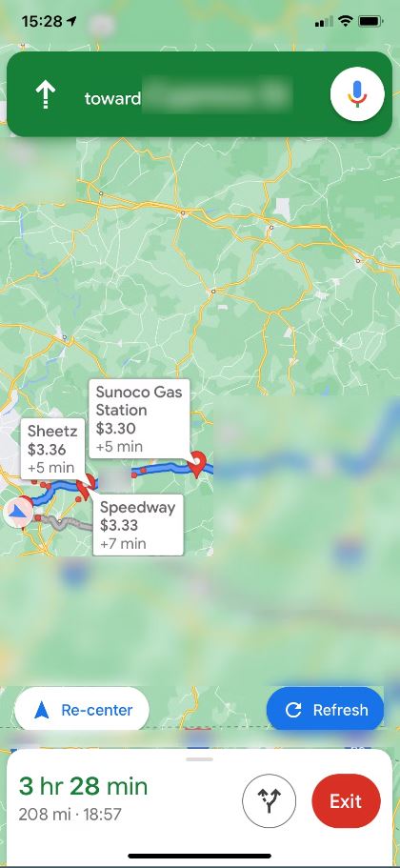The height and width of the screenshot is (868, 400).
Task: Tap the straight-ahead arrow in navigation banner
Action: point(46,96)
